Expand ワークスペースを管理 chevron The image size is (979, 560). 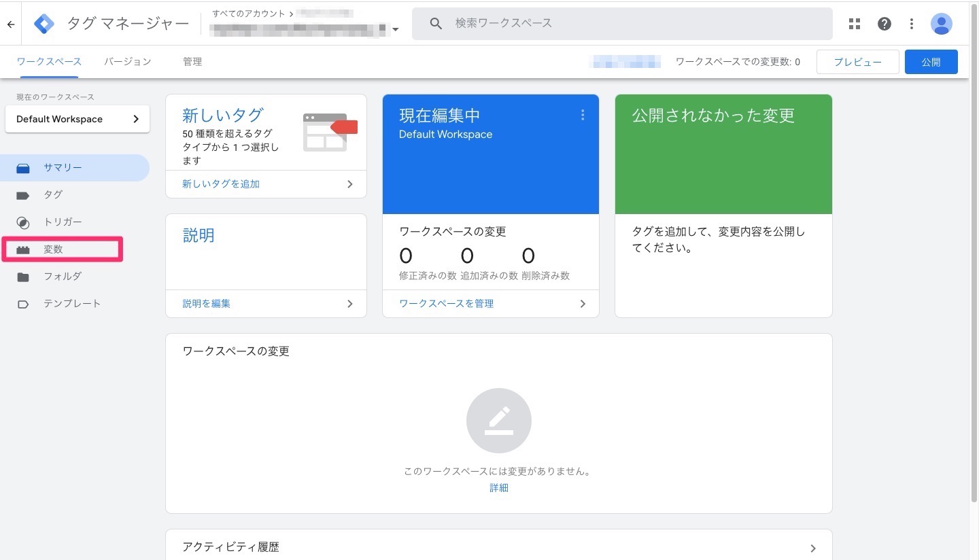[583, 304]
